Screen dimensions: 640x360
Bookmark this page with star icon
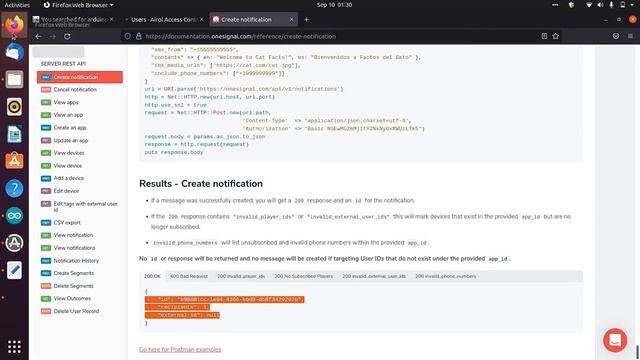click(556, 36)
